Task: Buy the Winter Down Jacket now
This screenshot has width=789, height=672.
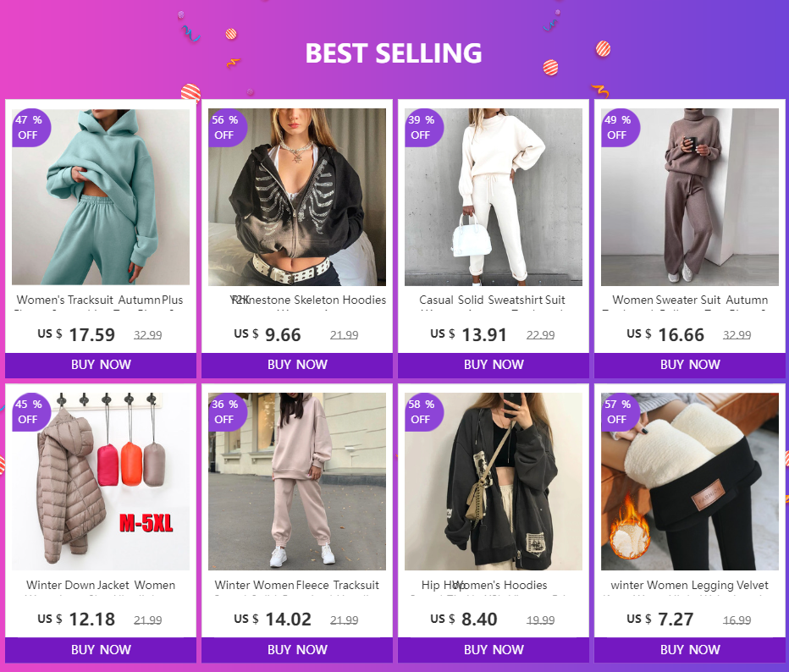Action: click(101, 650)
